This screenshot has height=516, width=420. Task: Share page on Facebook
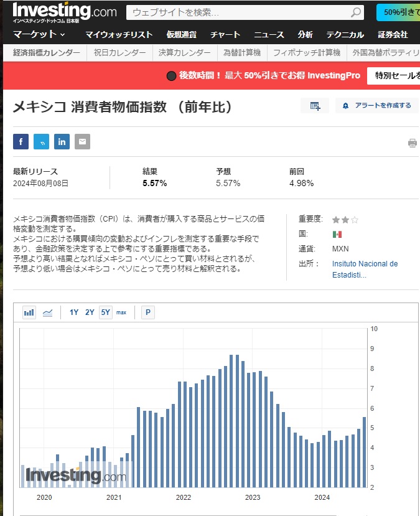[x=21, y=142]
